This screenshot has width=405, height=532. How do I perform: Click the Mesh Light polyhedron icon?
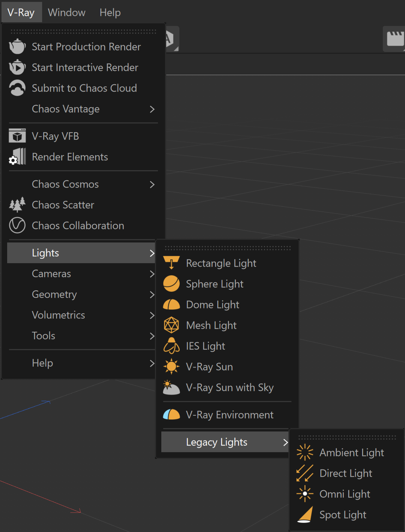point(171,325)
